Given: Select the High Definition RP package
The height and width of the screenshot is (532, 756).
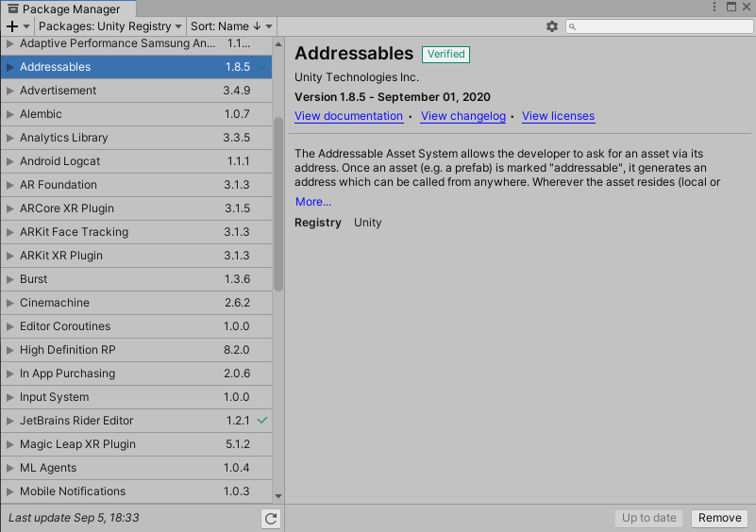Looking at the screenshot, I should tap(137, 350).
